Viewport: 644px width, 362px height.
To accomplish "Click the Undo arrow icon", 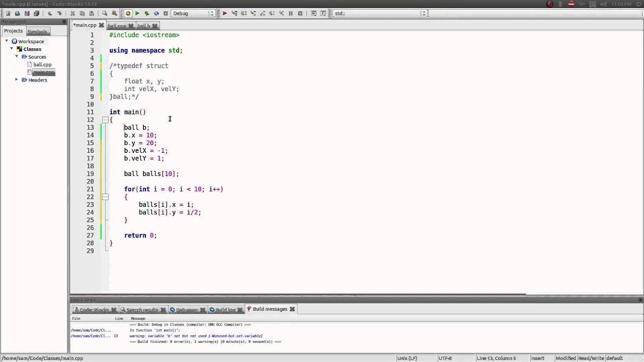I will click(50, 14).
